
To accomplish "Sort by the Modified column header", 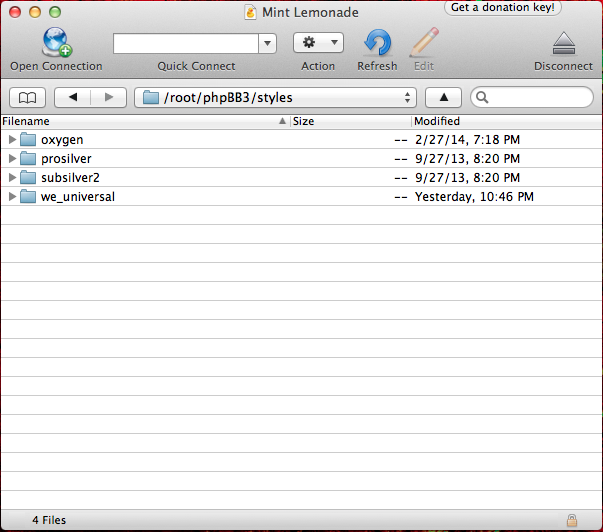I will click(507, 122).
